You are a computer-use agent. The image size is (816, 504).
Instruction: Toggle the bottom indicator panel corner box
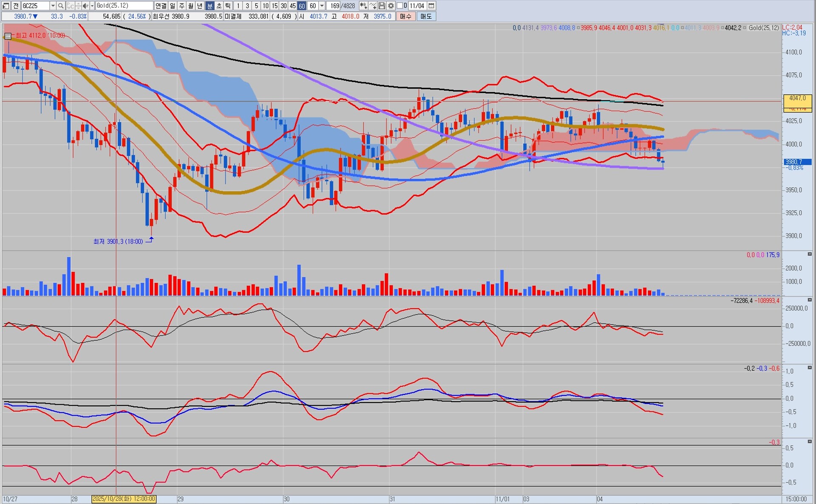point(810,442)
